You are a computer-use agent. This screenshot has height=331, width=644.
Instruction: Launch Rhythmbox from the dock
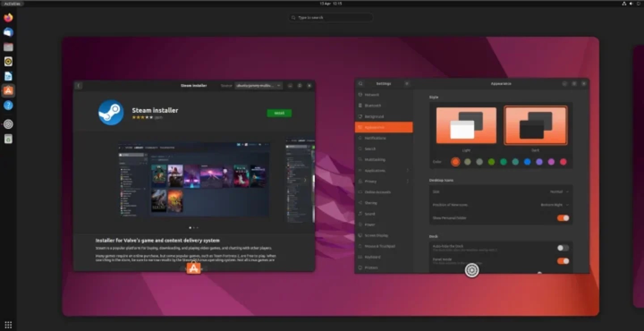pyautogui.click(x=8, y=61)
